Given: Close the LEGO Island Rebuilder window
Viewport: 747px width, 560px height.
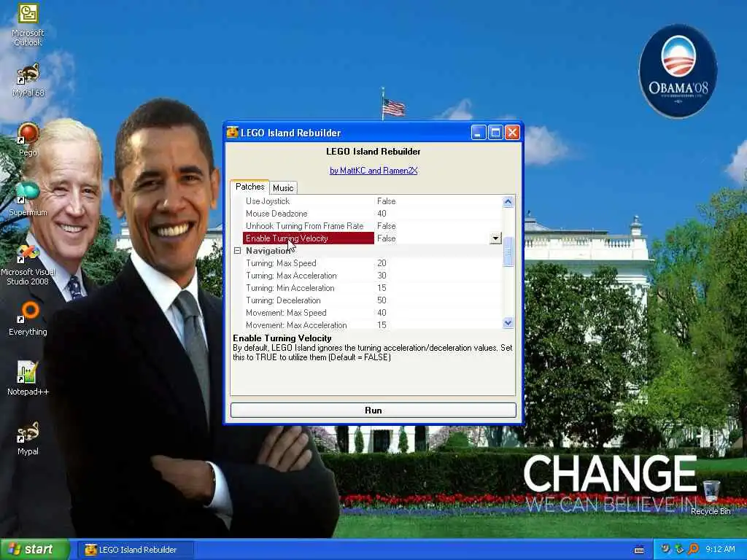Looking at the screenshot, I should tap(512, 133).
